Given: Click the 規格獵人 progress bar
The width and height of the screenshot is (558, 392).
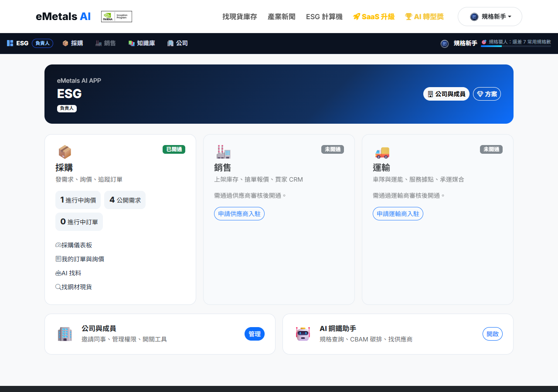Looking at the screenshot, I should (x=516, y=46).
